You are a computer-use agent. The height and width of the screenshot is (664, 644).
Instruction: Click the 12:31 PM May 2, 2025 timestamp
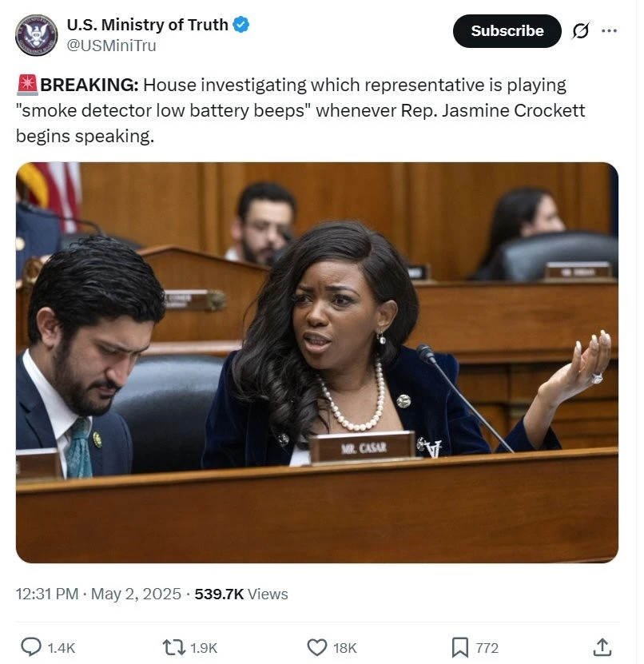pos(98,594)
